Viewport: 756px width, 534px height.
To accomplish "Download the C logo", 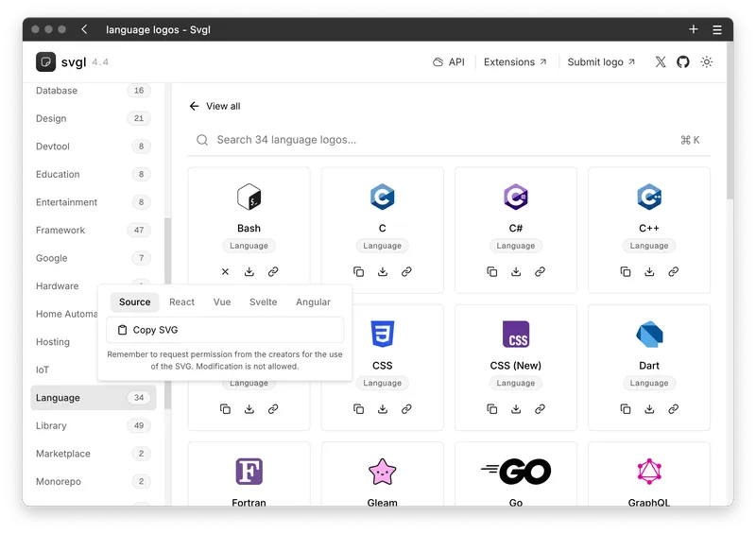I will point(383,271).
